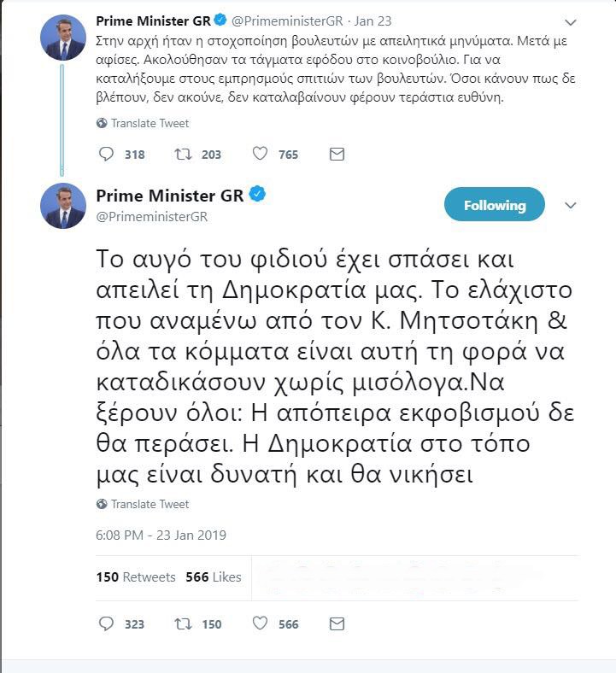Expand main tweet's options chevron
Screen dimensions: 616x673
click(572, 205)
